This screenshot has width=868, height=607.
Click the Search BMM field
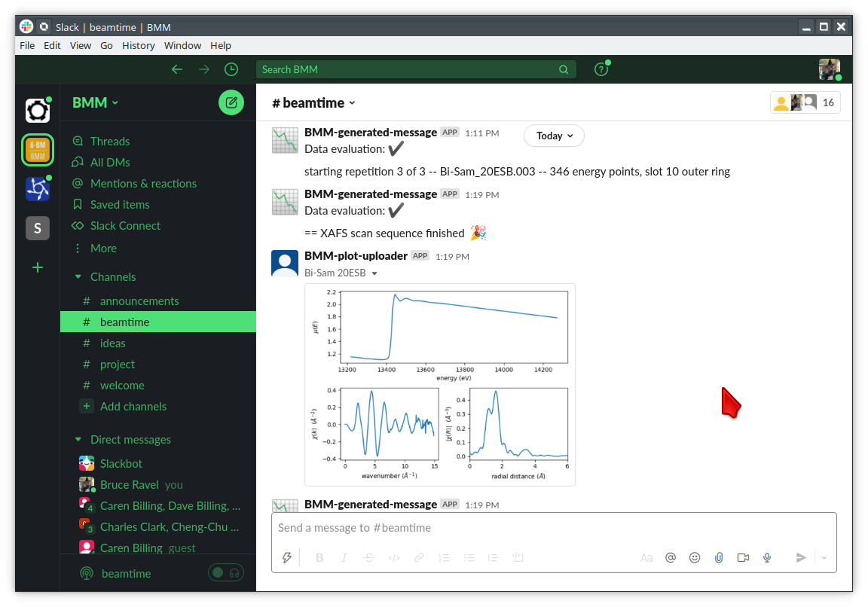[x=416, y=69]
